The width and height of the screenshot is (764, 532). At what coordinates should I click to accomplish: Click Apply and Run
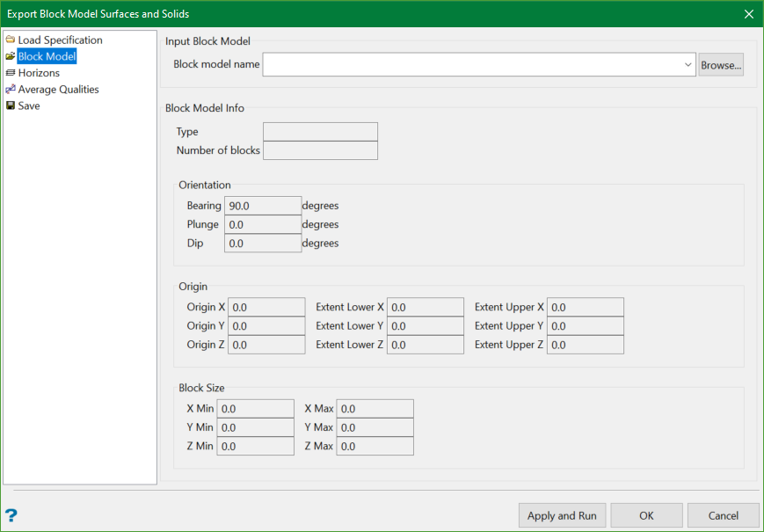562,515
